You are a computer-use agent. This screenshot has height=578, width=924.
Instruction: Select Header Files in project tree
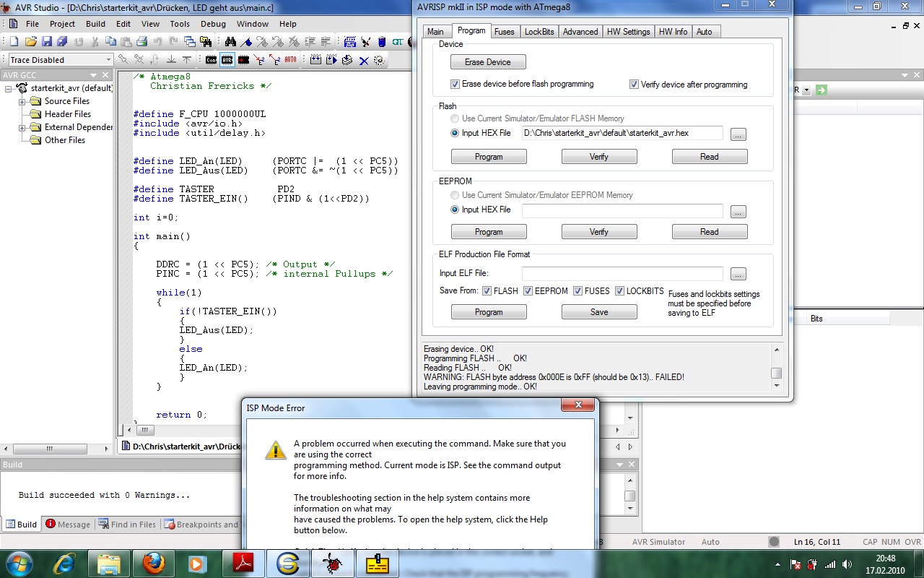tap(67, 114)
